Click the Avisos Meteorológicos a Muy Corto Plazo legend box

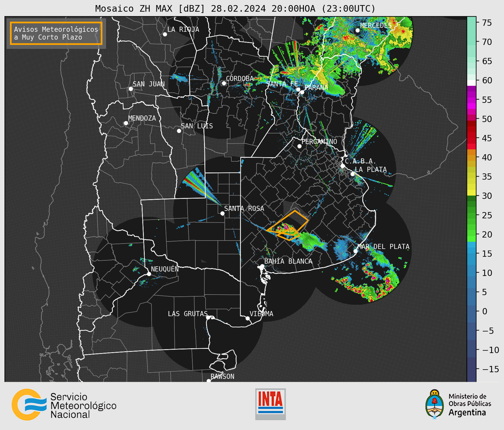[56, 33]
